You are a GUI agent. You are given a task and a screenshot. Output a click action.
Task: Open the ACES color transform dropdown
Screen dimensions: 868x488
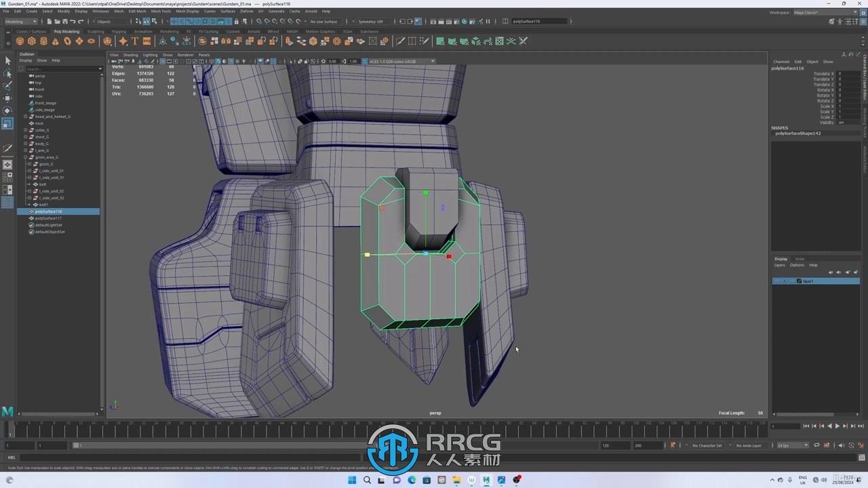coord(401,61)
